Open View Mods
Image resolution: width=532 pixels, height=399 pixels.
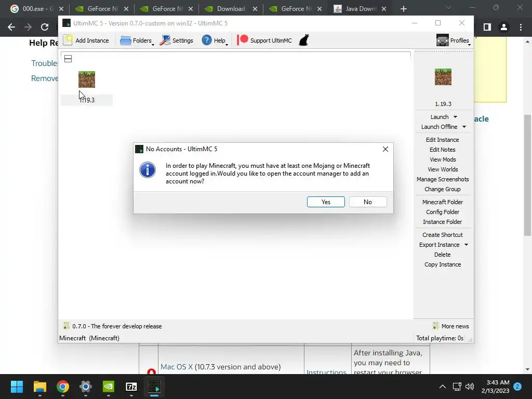[443, 159]
